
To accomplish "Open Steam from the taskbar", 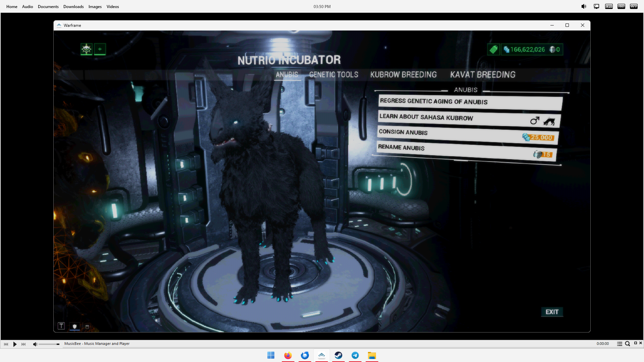I will (x=338, y=355).
